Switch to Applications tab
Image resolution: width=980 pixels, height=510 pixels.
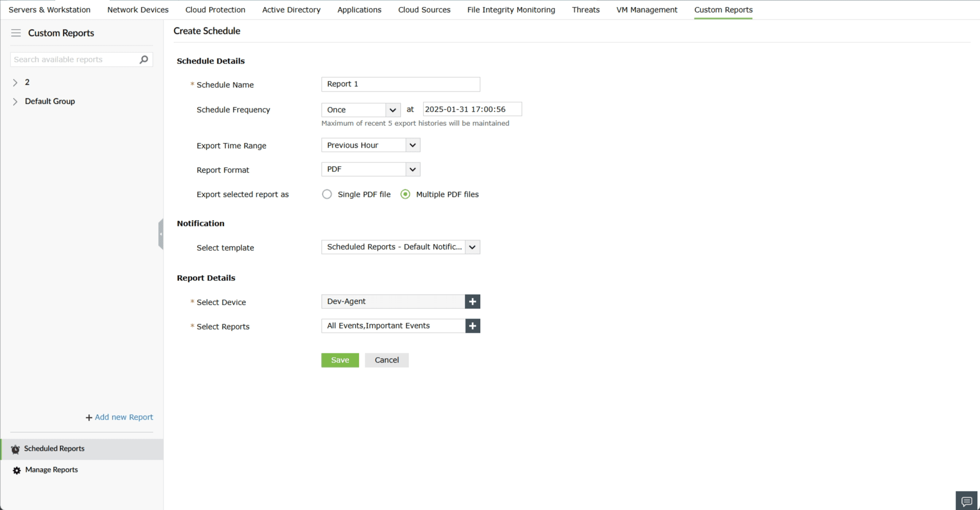[359, 10]
